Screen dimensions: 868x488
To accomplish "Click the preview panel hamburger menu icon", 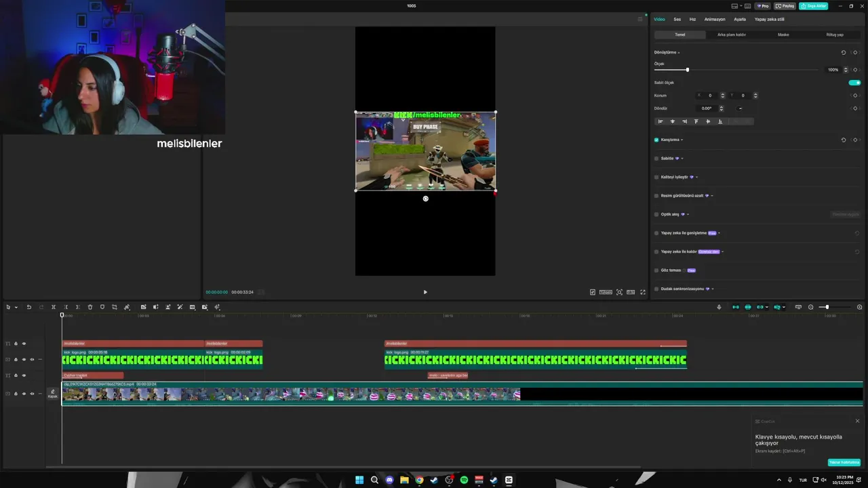I will (639, 19).
